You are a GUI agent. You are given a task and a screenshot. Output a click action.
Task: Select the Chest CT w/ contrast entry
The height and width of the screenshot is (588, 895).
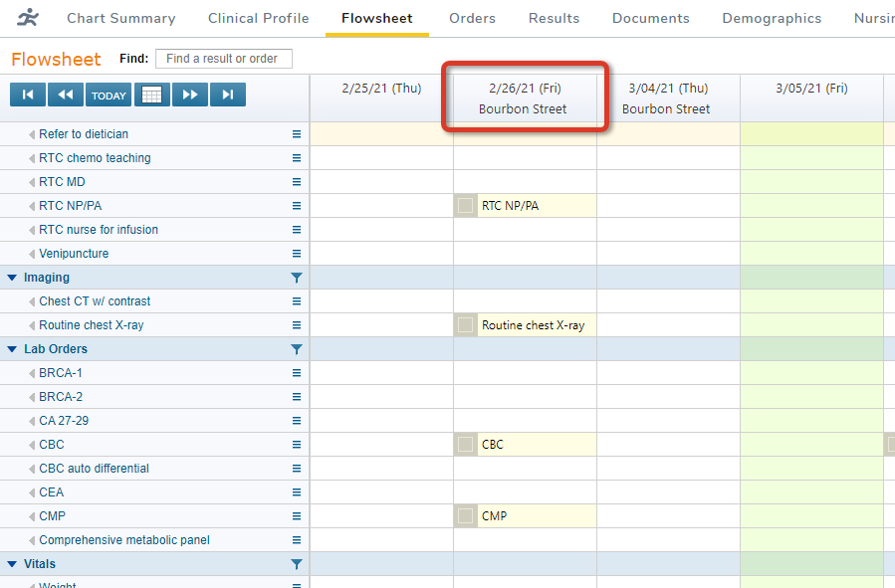[x=94, y=301]
